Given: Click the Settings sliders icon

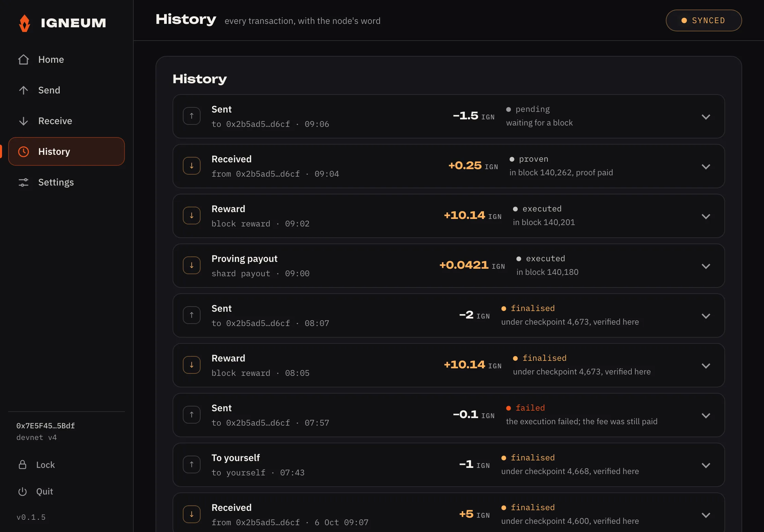Looking at the screenshot, I should [x=24, y=182].
